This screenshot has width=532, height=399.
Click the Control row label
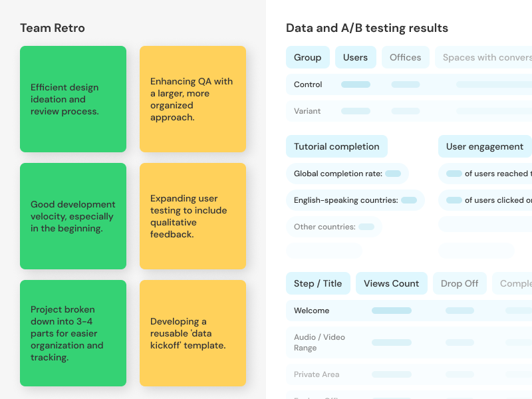click(308, 84)
